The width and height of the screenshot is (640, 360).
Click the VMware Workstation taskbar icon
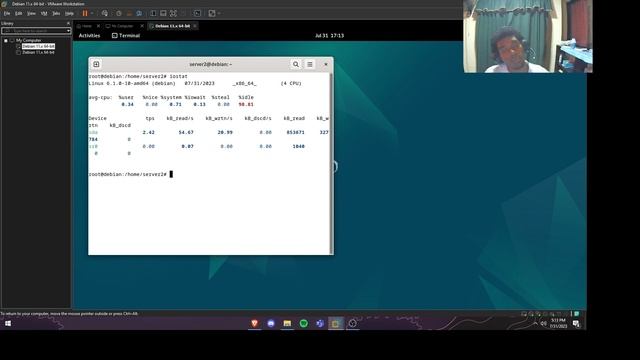336,323
